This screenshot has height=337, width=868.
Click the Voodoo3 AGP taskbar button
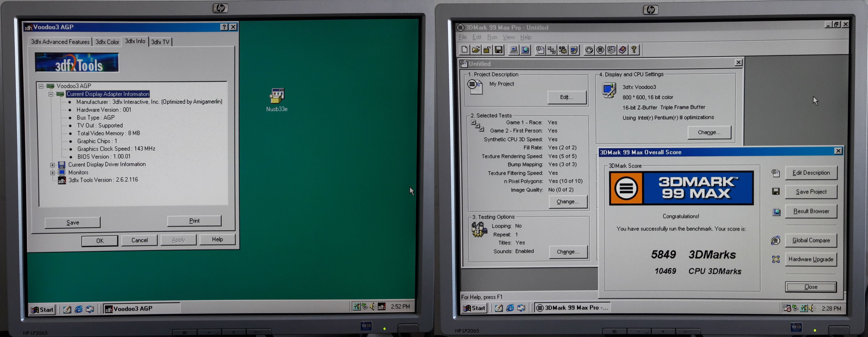[142, 309]
